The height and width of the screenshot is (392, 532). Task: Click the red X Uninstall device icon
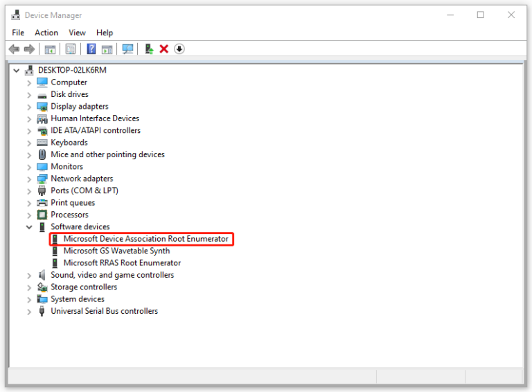[x=164, y=49]
